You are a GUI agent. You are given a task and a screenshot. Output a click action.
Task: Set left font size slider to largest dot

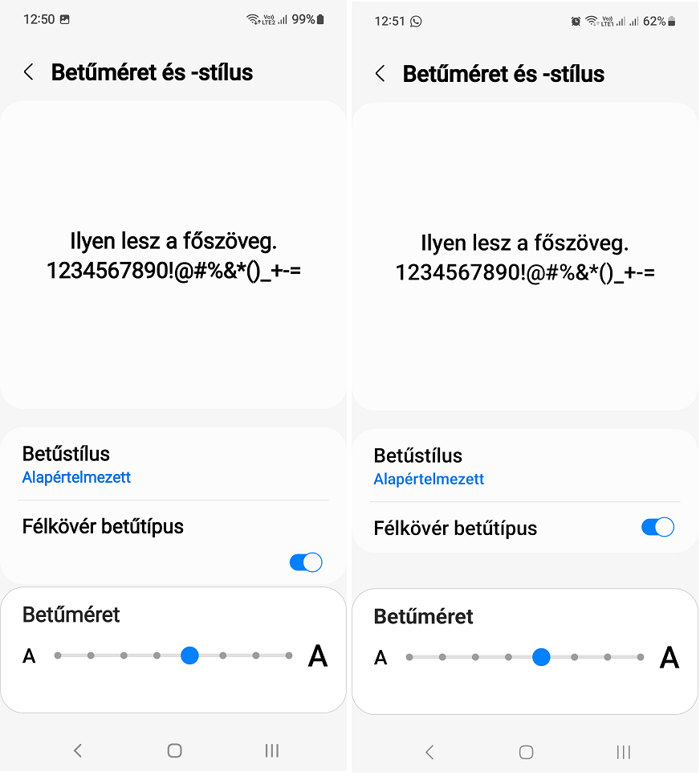coord(289,656)
